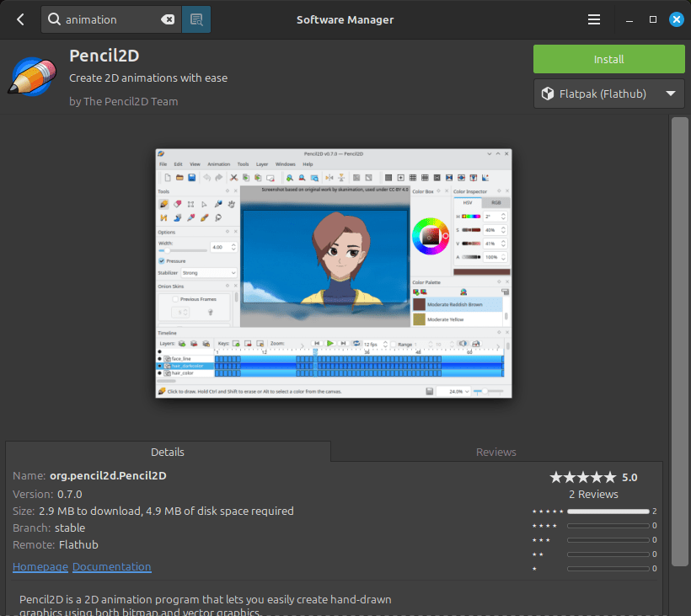The width and height of the screenshot is (691, 616).
Task: Click the 'Pencil2D' heading
Action: pyautogui.click(x=104, y=56)
